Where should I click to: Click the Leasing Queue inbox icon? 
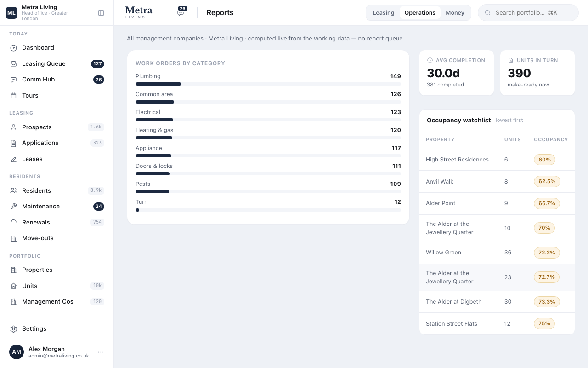point(13,64)
